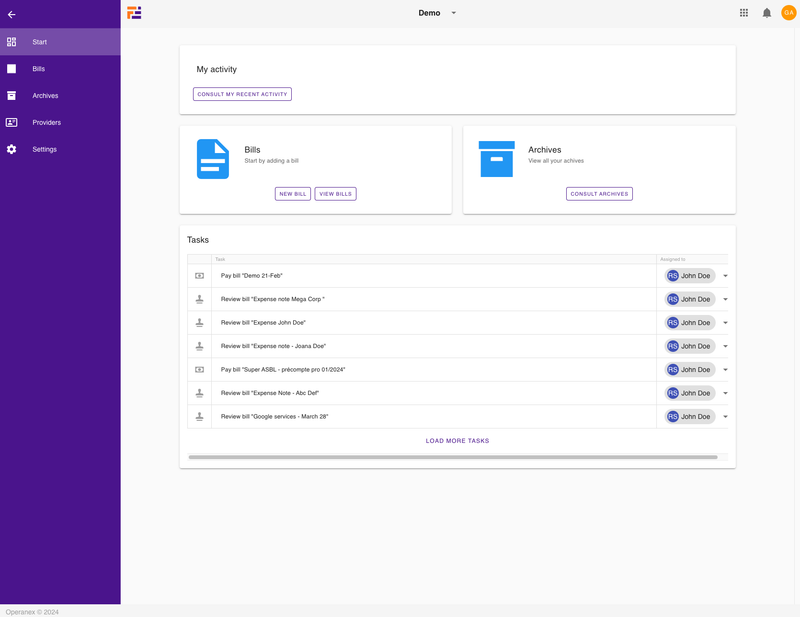The height and width of the screenshot is (617, 800).
Task: Open the Demo workspace dropdown
Action: [x=454, y=13]
